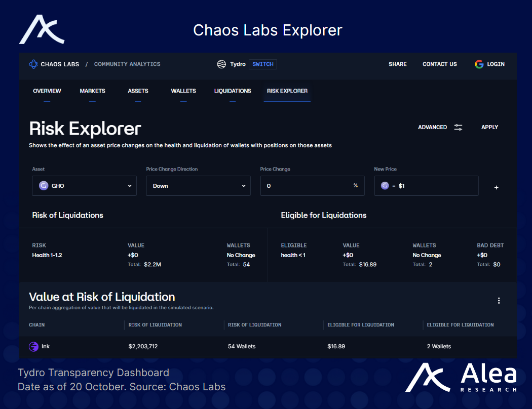
Task: Click the 54 Wallets cell
Action: (x=242, y=346)
